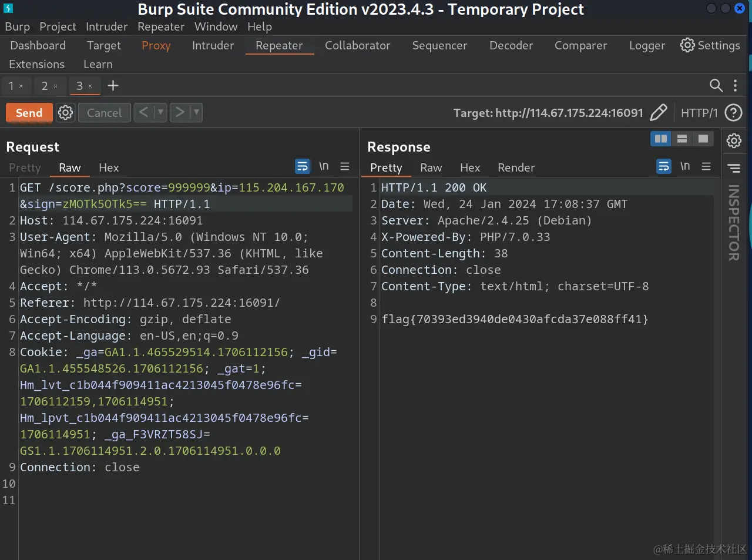Switch to Extensions tab
Screen dimensions: 752x560
pyautogui.click(x=37, y=64)
